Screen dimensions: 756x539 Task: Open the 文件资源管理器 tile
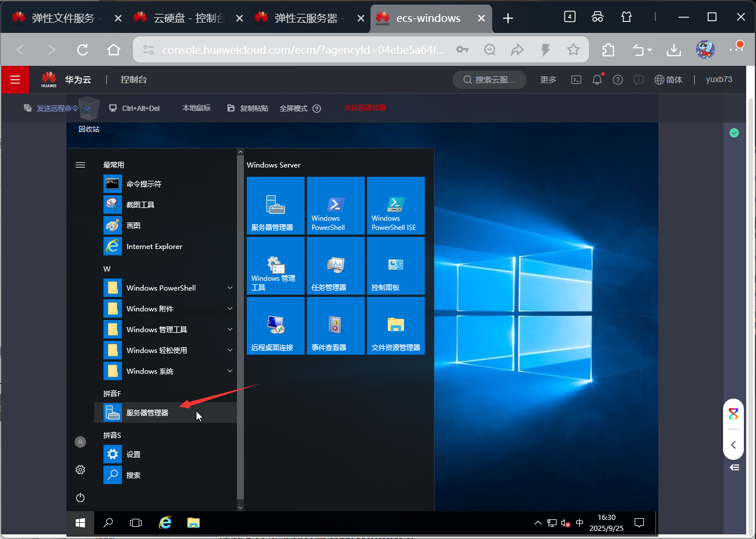396,326
